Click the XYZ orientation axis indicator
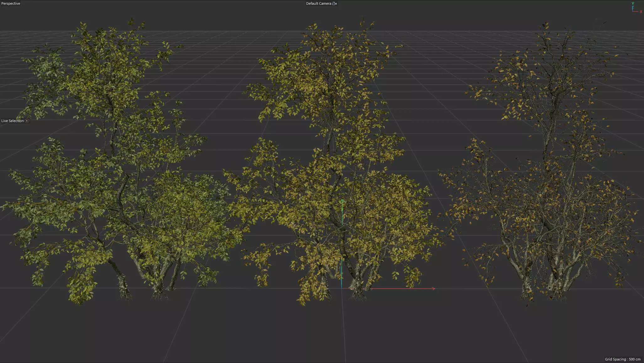Viewport: 644px width, 363px height. click(x=636, y=7)
